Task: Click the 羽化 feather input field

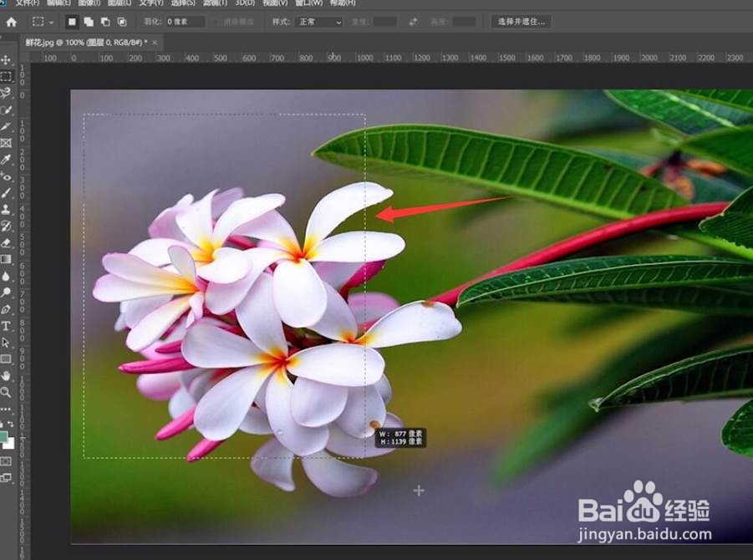Action: click(185, 22)
